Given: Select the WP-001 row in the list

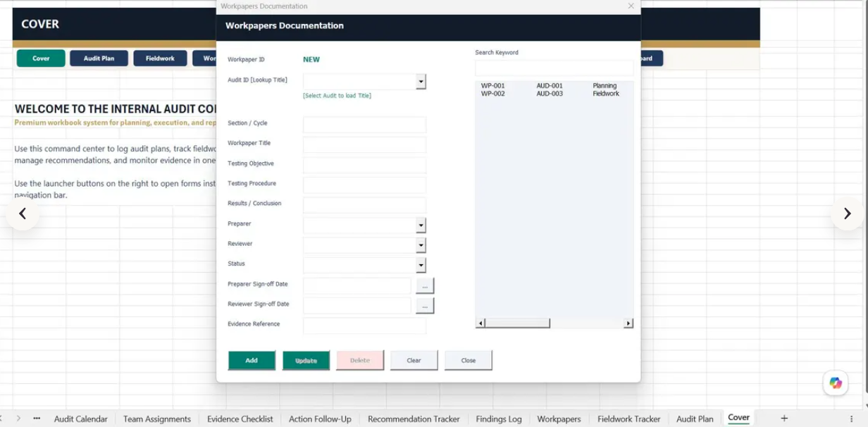Looking at the screenshot, I should 554,86.
